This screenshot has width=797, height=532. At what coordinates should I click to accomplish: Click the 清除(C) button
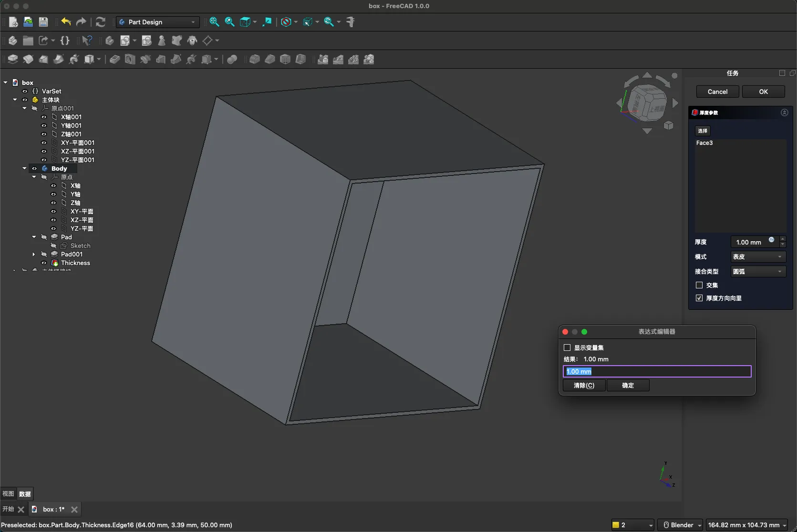[584, 385]
